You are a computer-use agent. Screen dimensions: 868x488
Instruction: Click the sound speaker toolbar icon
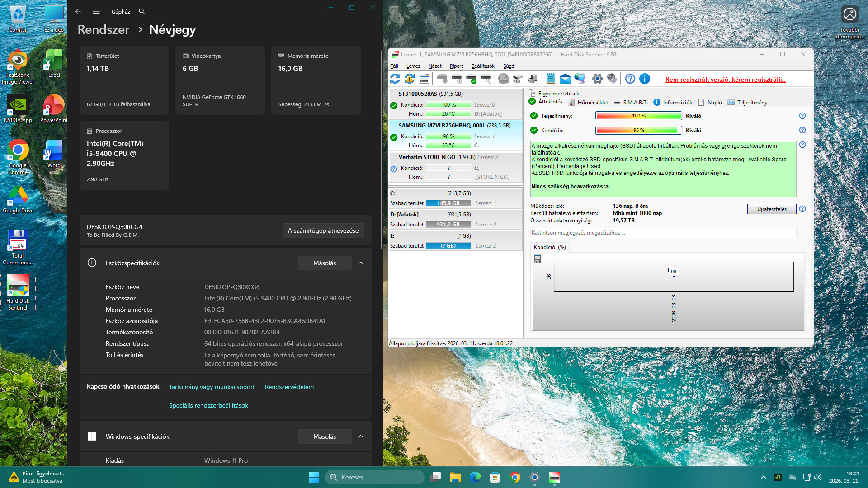pos(612,79)
